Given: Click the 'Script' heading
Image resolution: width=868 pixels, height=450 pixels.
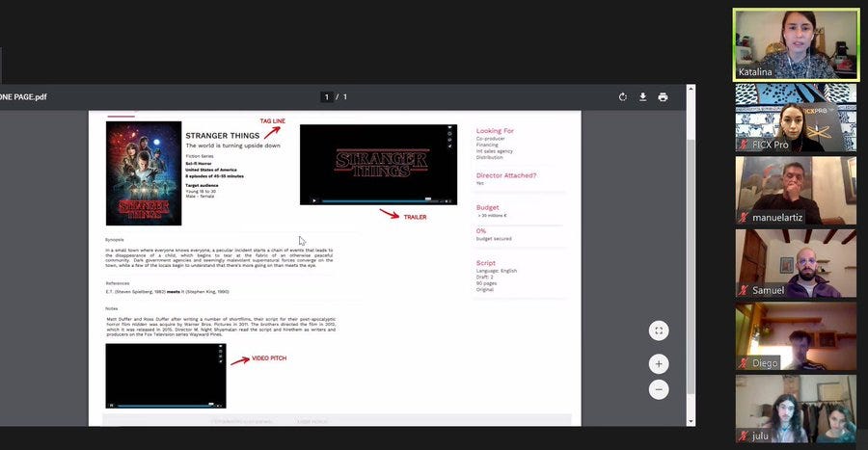Looking at the screenshot, I should tap(485, 263).
